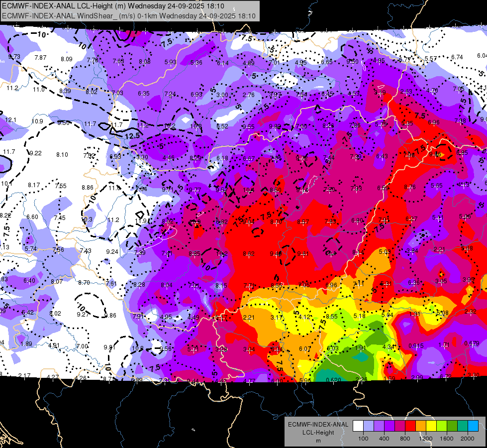Click the shear value '5.04'

tap(388, 315)
